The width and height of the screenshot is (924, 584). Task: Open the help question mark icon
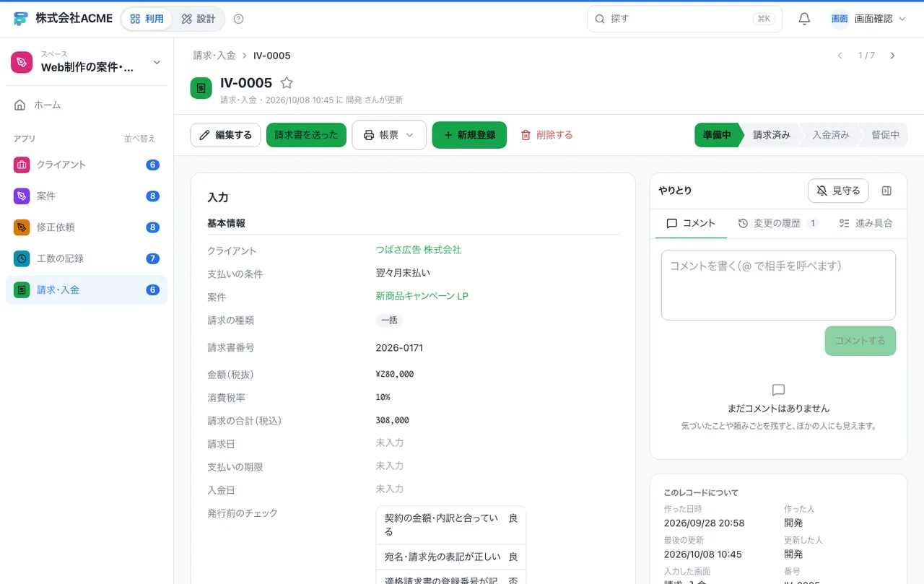click(239, 19)
